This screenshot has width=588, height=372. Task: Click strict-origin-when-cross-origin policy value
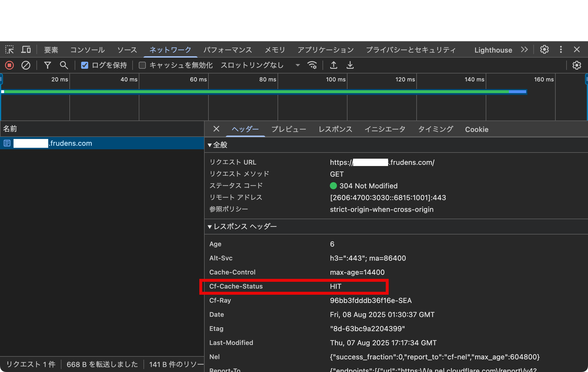pos(382,209)
